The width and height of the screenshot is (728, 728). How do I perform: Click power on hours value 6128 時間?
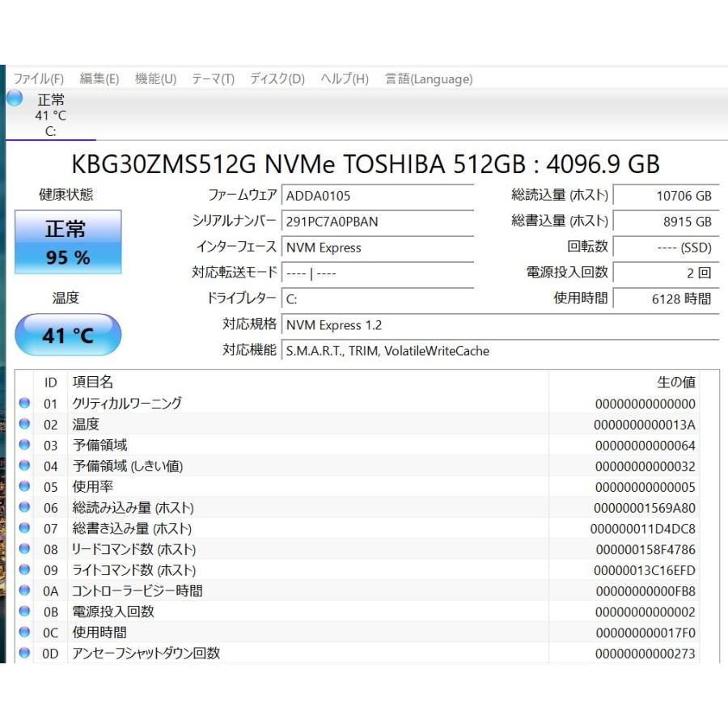[667, 299]
